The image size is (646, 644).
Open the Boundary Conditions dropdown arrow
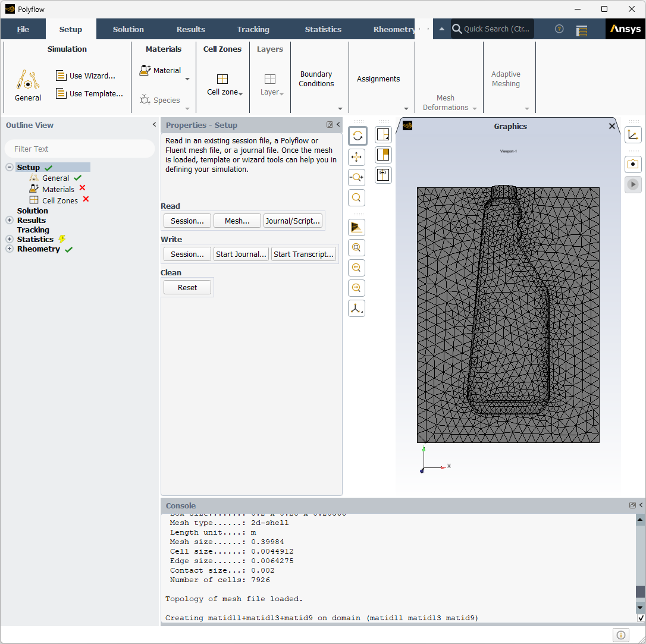click(340, 109)
